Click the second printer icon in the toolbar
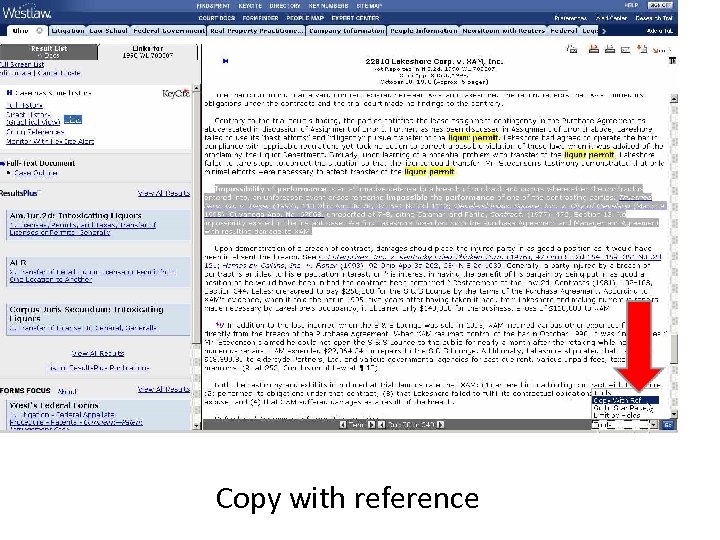720x540 pixels. (x=610, y=49)
